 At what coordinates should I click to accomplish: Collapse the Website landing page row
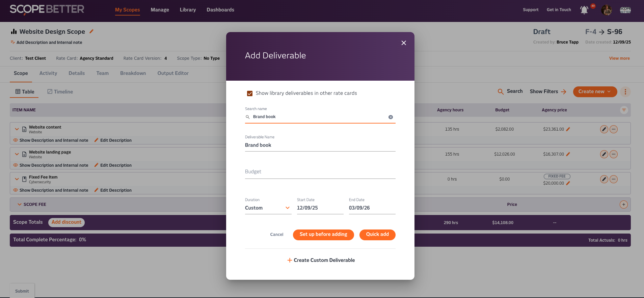[x=17, y=154]
